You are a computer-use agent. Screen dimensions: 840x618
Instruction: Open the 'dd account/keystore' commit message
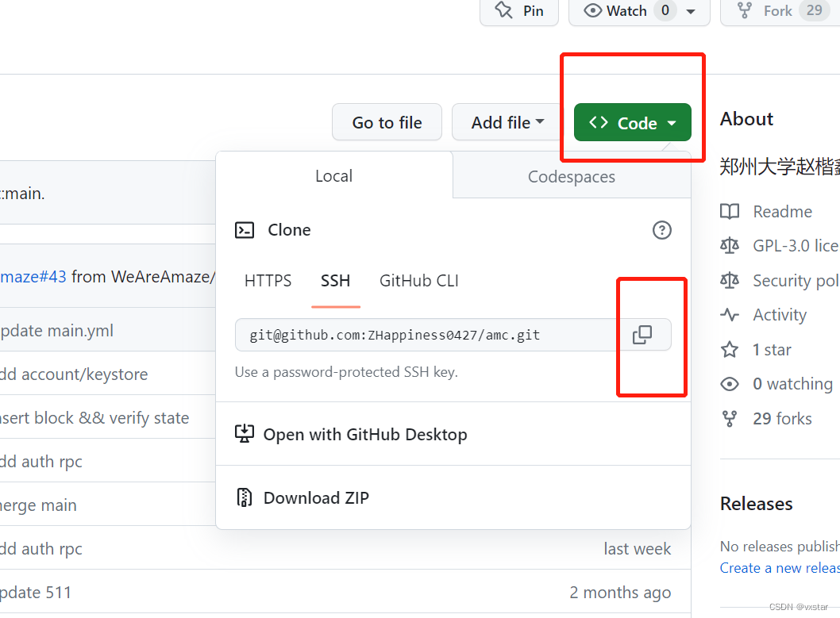pos(74,374)
